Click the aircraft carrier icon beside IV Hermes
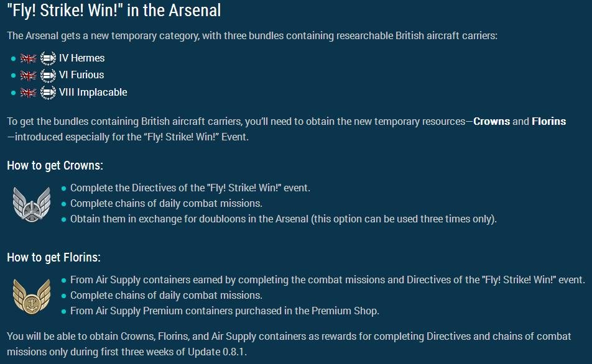Screen dimensions: 592x364 pos(48,58)
